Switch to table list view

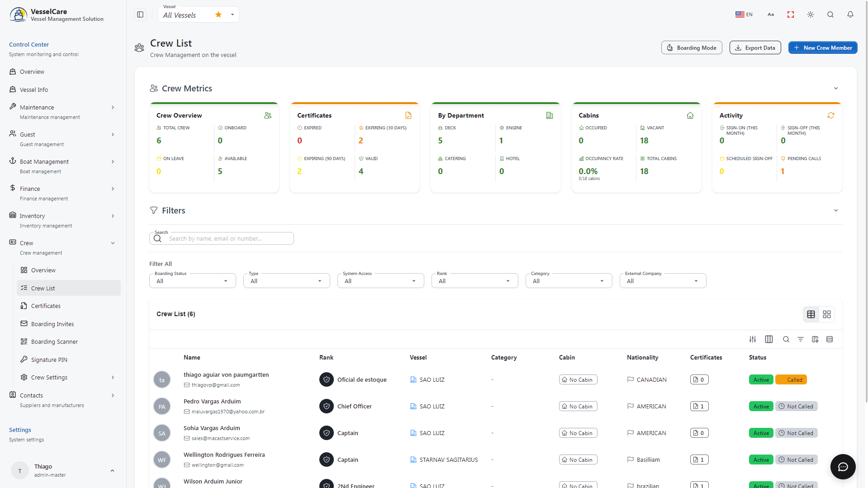[811, 314]
